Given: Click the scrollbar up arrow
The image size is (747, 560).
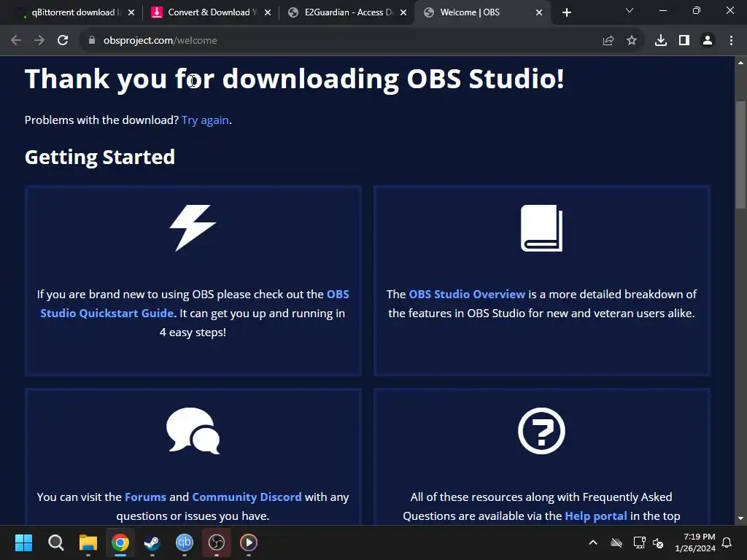Looking at the screenshot, I should [740, 63].
